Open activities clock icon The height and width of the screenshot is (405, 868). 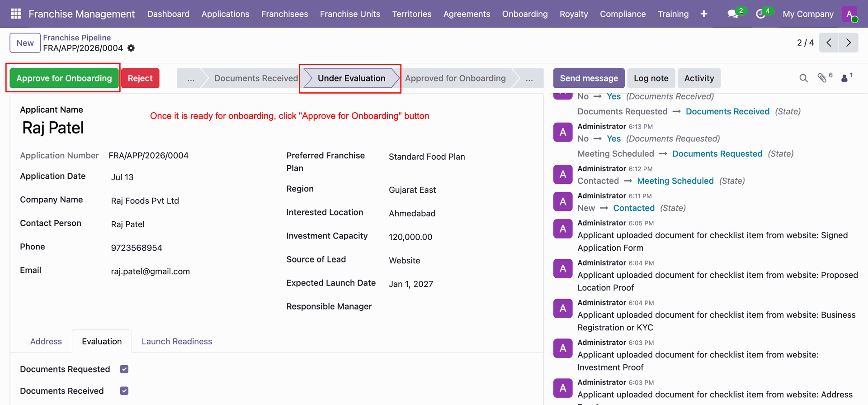(760, 14)
